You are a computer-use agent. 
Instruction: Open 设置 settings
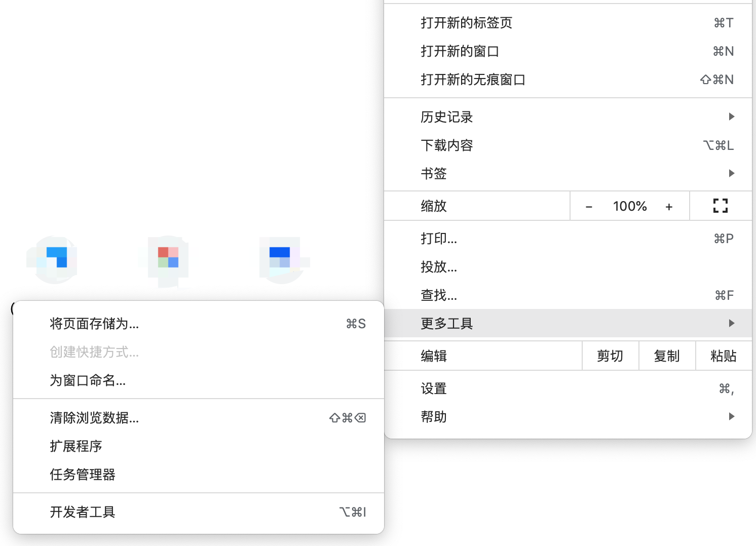(x=568, y=388)
